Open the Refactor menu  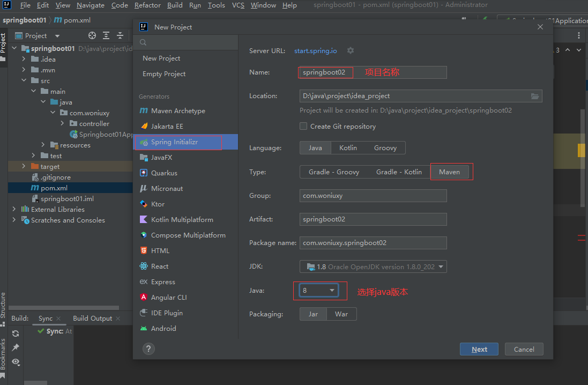(147, 5)
